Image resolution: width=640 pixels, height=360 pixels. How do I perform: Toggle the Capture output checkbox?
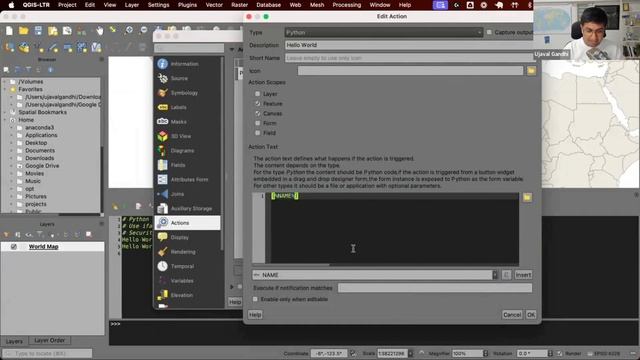[489, 32]
